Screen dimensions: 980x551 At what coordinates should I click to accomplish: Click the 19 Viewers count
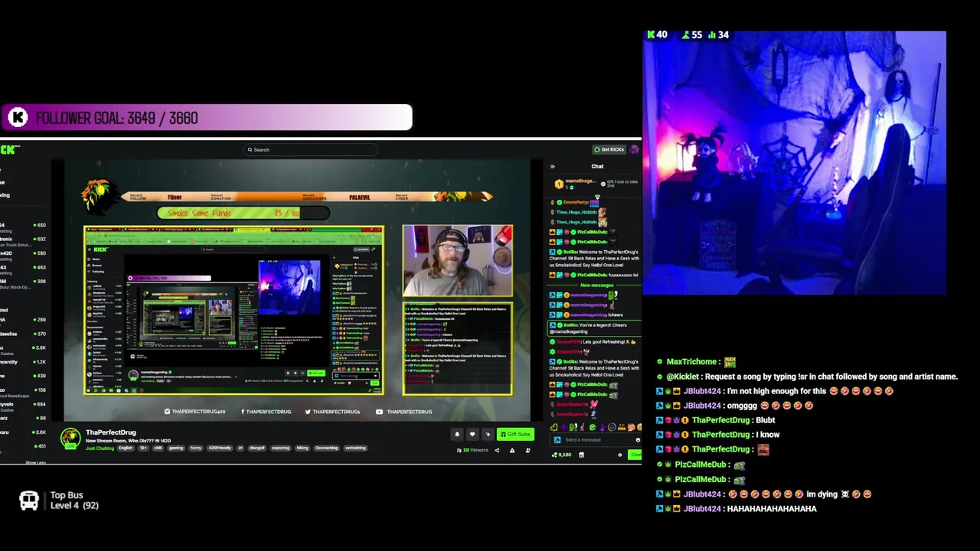[x=472, y=450]
